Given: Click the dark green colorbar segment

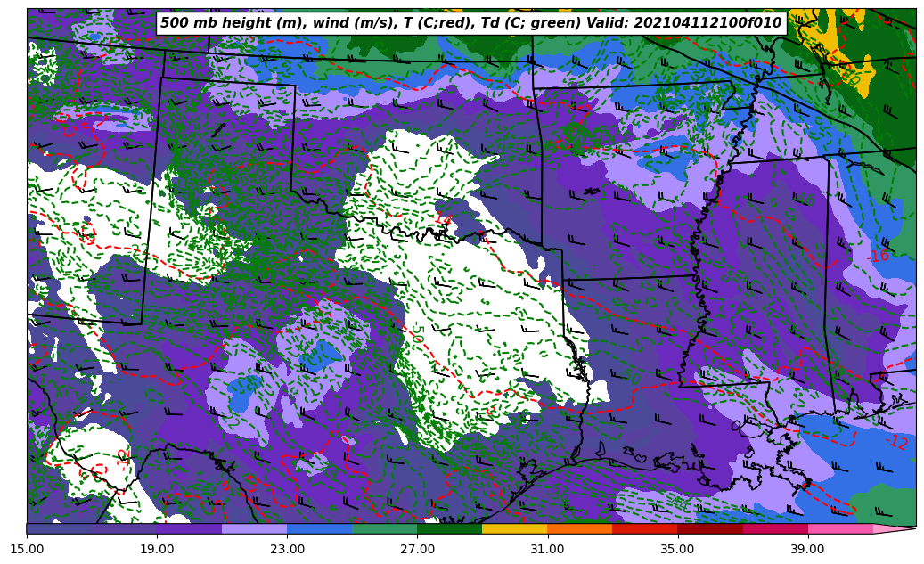Looking at the screenshot, I should pyautogui.click(x=449, y=528).
